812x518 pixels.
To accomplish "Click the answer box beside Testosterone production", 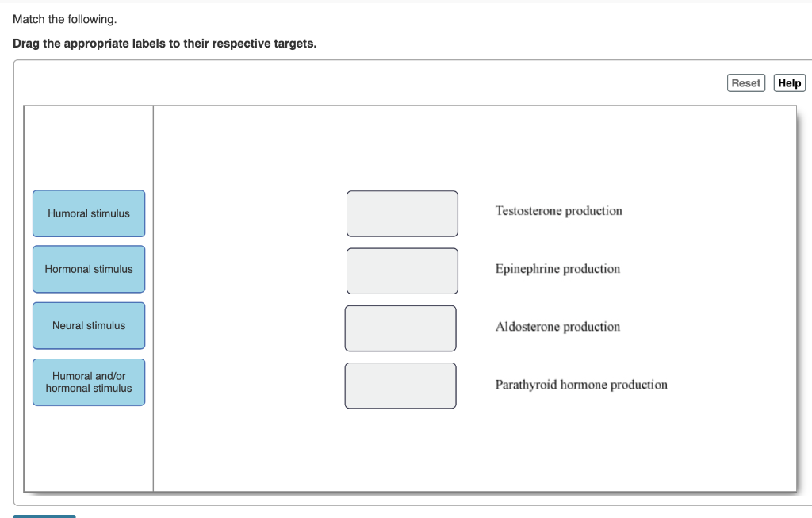I will click(402, 213).
